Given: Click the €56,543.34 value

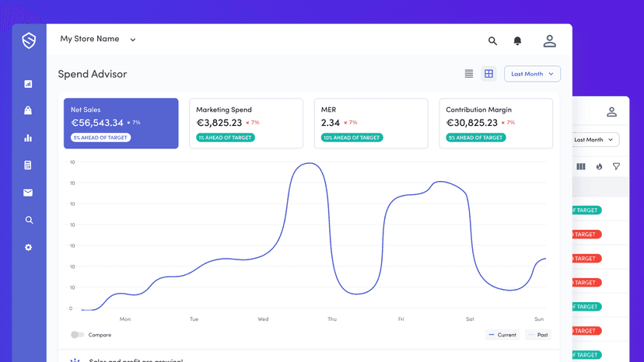Looking at the screenshot, I should 97,123.
